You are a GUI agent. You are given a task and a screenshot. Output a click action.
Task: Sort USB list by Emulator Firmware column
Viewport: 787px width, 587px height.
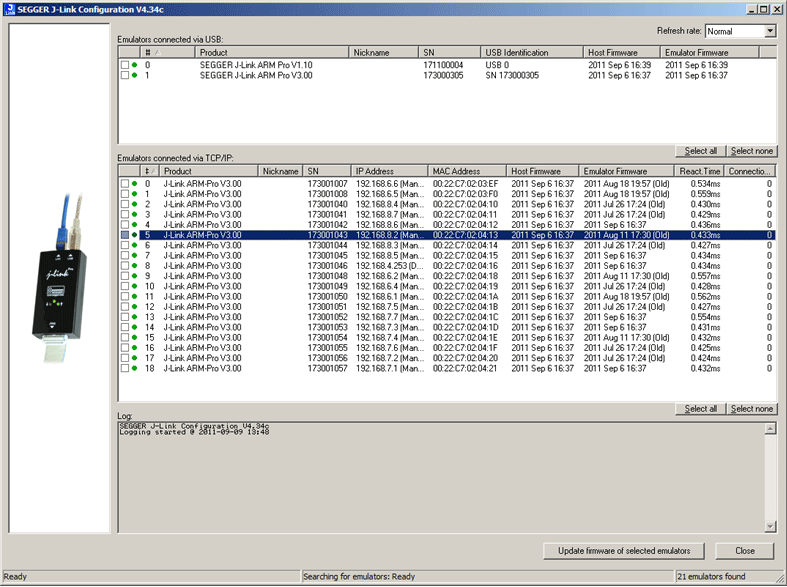tap(710, 52)
